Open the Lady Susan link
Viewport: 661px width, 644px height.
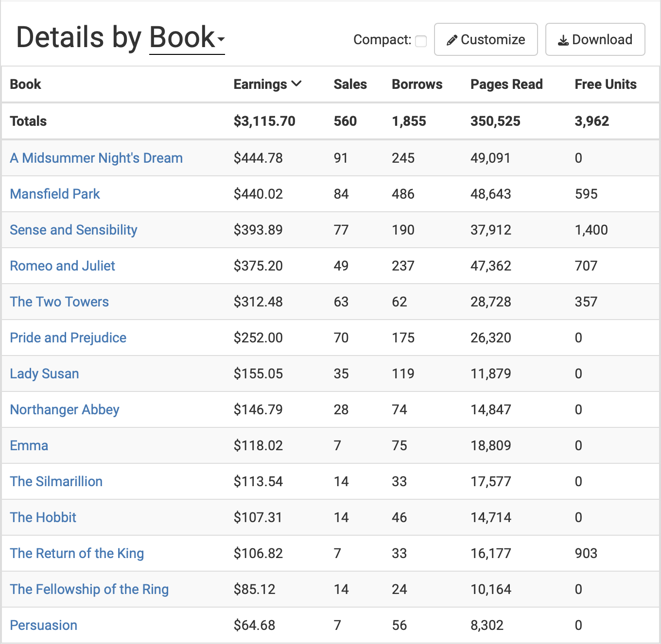44,373
